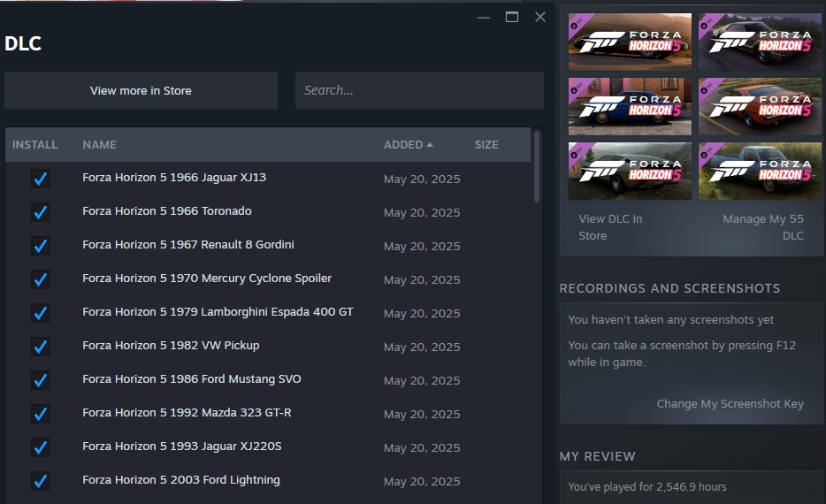
Task: Sort DLC by Size column header
Action: tap(486, 145)
